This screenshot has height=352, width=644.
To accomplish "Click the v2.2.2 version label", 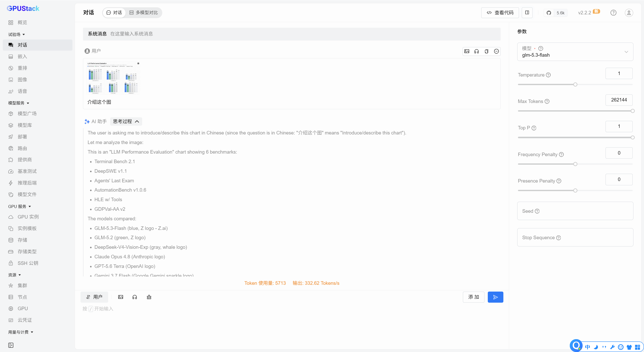I will tap(585, 13).
